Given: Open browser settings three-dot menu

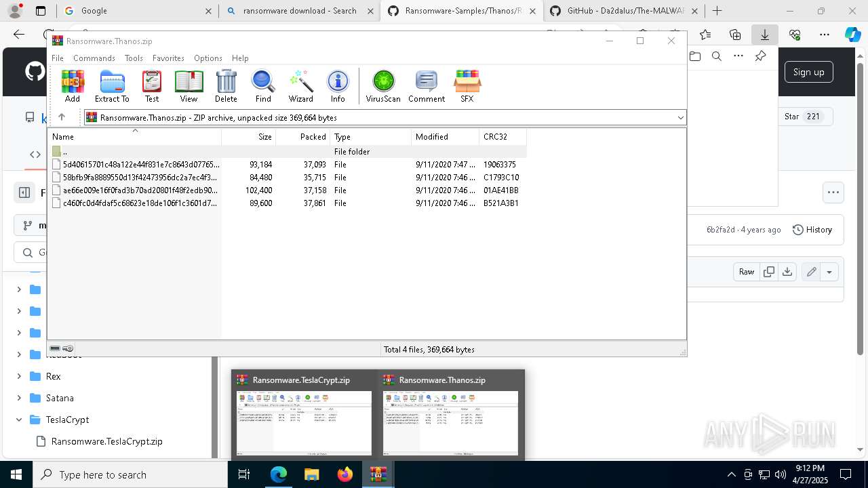Looking at the screenshot, I should (825, 35).
